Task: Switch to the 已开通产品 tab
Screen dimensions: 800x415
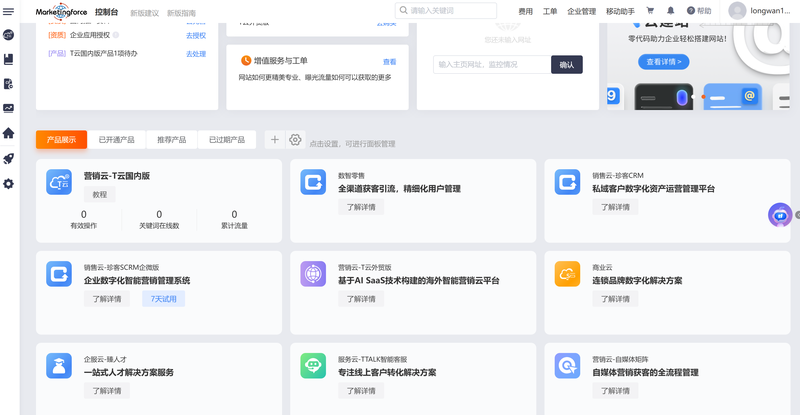Action: point(116,139)
